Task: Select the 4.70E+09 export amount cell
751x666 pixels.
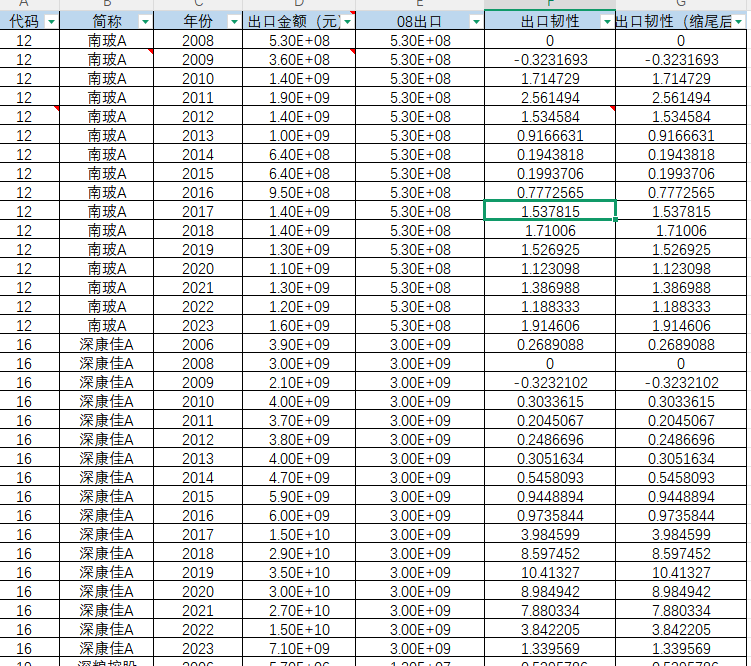Action: [x=299, y=477]
